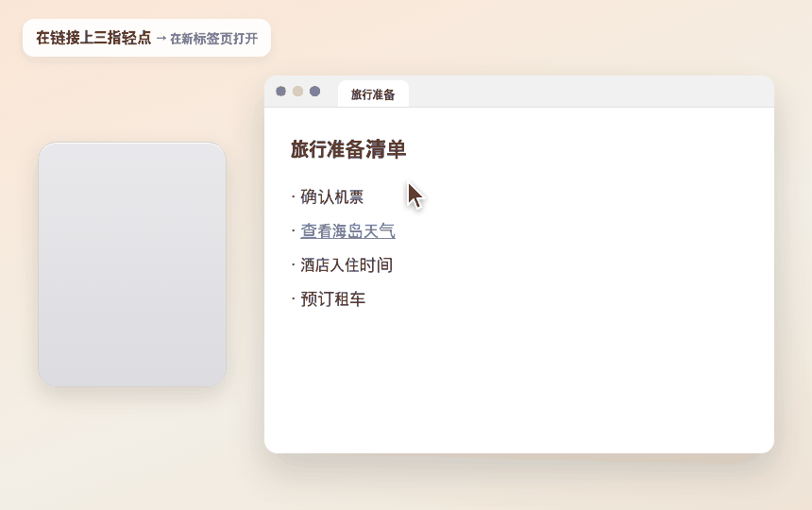This screenshot has width=812, height=510.
Task: Click the first window control dot
Action: tap(280, 91)
